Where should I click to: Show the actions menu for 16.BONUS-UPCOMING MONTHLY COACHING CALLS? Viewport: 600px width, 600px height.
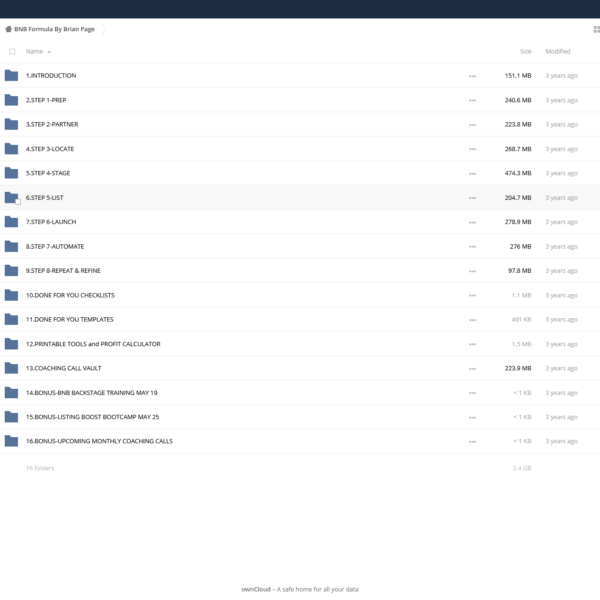(x=473, y=442)
